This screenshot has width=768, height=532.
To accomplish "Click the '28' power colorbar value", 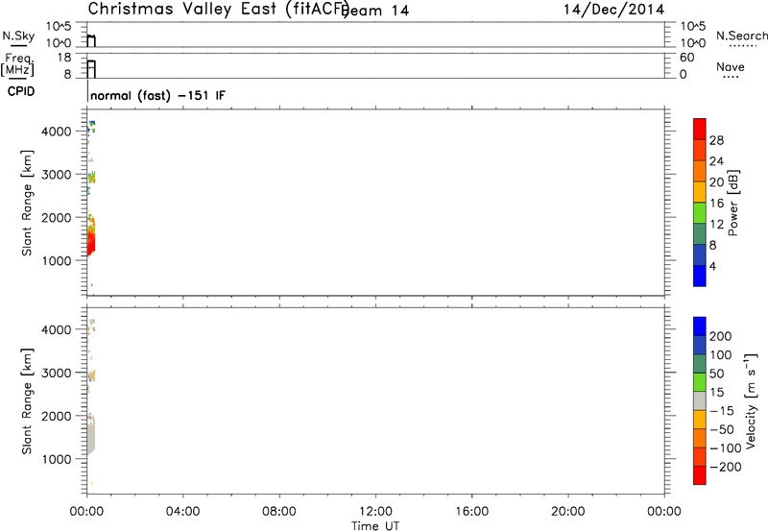I will coord(716,140).
